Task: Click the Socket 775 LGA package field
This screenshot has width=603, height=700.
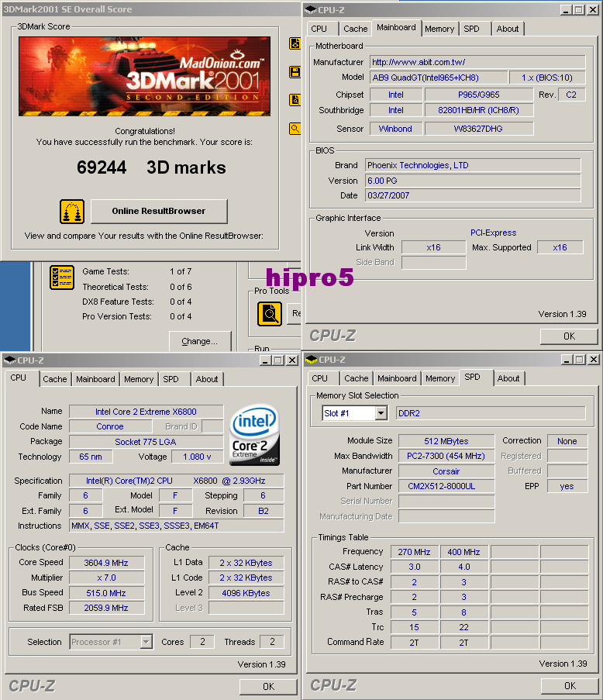Action: pyautogui.click(x=146, y=442)
